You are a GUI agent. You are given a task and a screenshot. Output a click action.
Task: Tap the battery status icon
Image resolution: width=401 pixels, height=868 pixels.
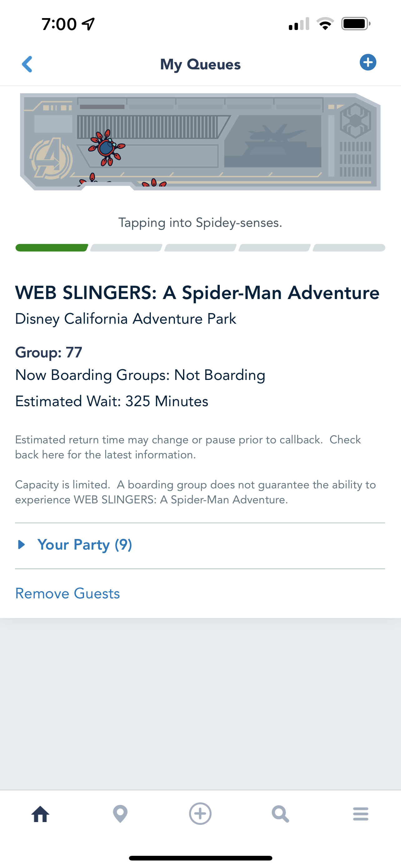pos(355,24)
